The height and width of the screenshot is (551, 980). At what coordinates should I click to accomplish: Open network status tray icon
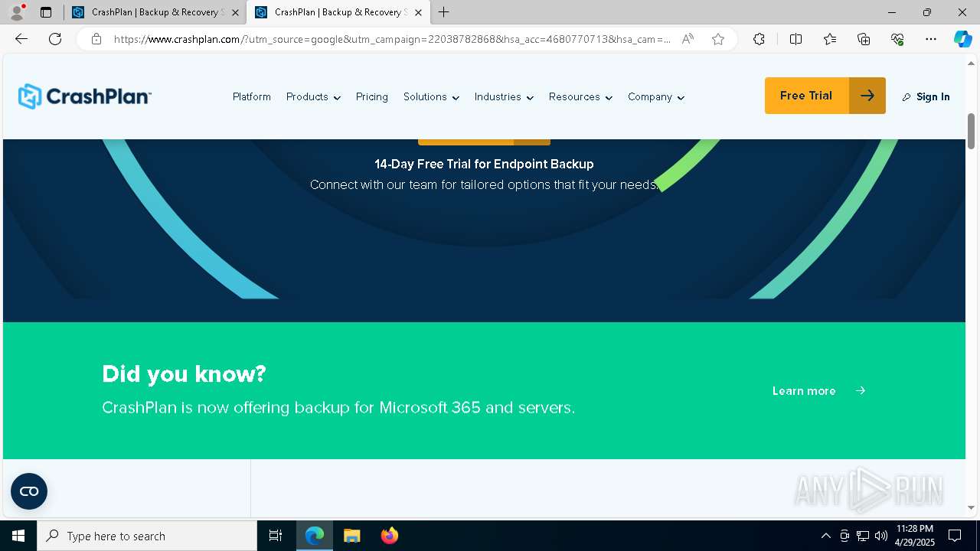point(863,536)
